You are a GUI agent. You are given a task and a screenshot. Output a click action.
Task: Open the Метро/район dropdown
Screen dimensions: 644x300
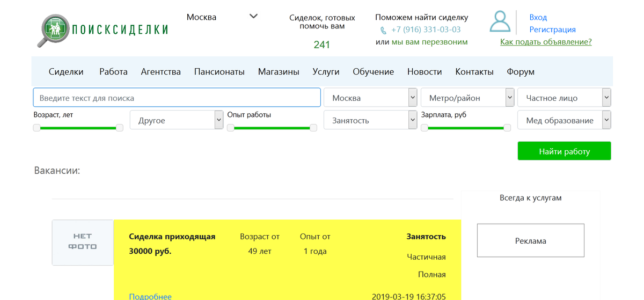467,98
